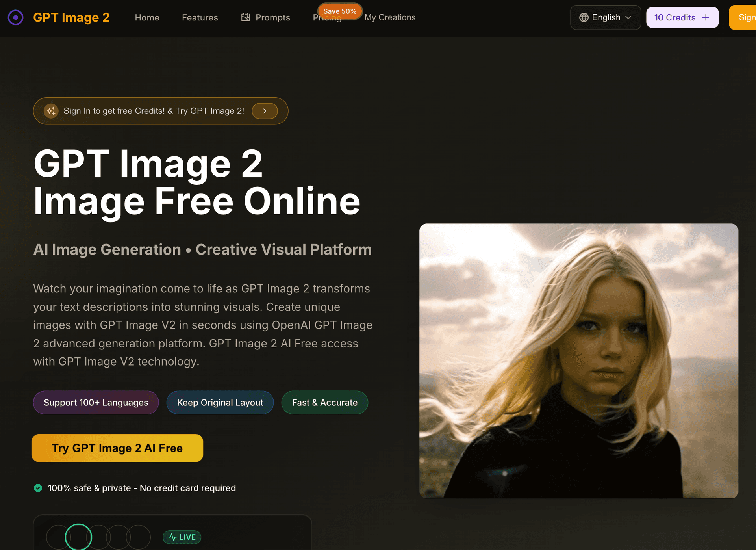Click the AI Image Generation subtitle text

pos(202,249)
